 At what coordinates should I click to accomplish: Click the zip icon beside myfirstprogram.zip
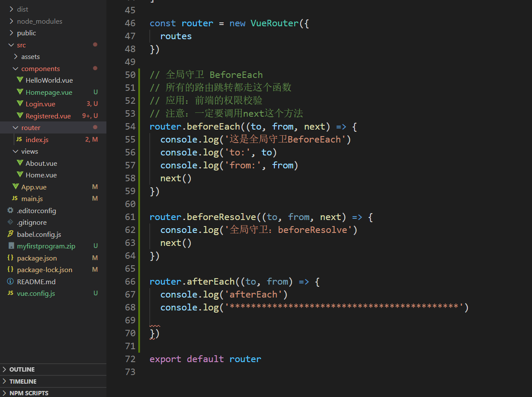point(11,246)
